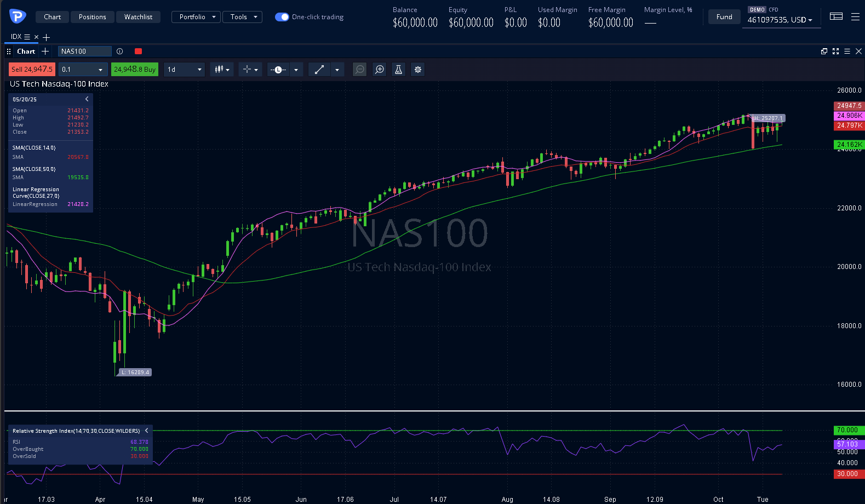Click the zoom in magnifier icon

coord(379,70)
